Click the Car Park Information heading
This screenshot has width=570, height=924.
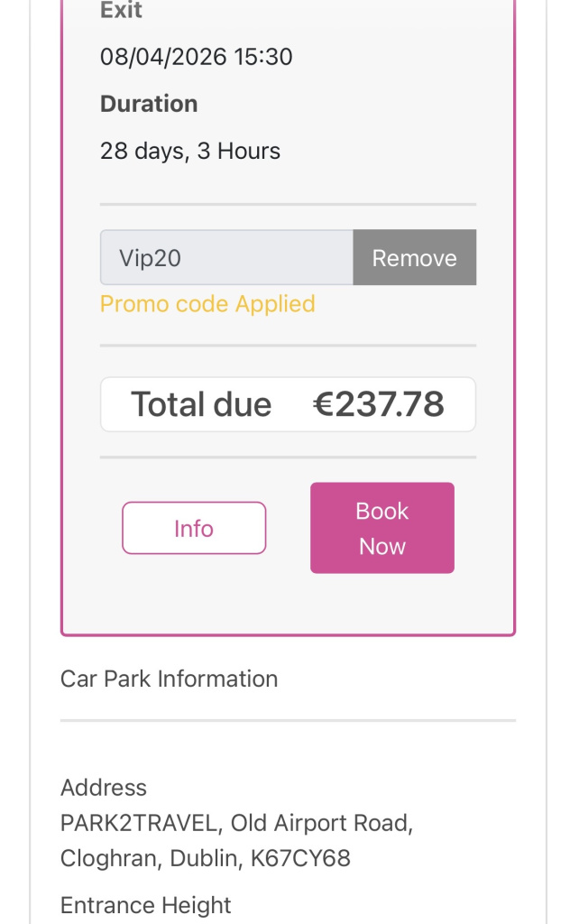coord(169,679)
